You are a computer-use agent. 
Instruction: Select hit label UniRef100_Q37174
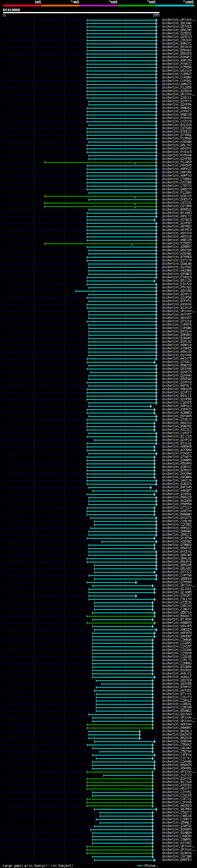[177, 260]
